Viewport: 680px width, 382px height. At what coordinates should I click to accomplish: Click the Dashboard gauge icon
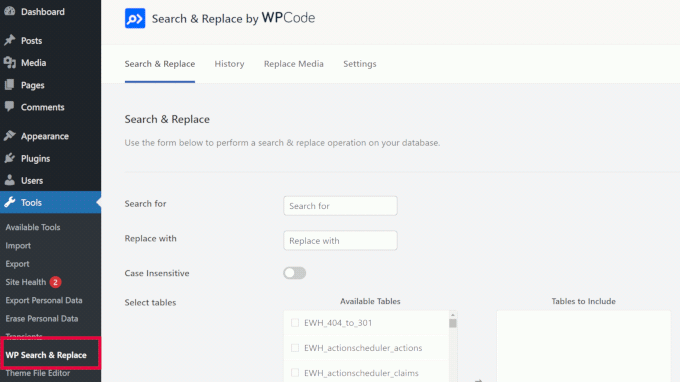point(10,11)
